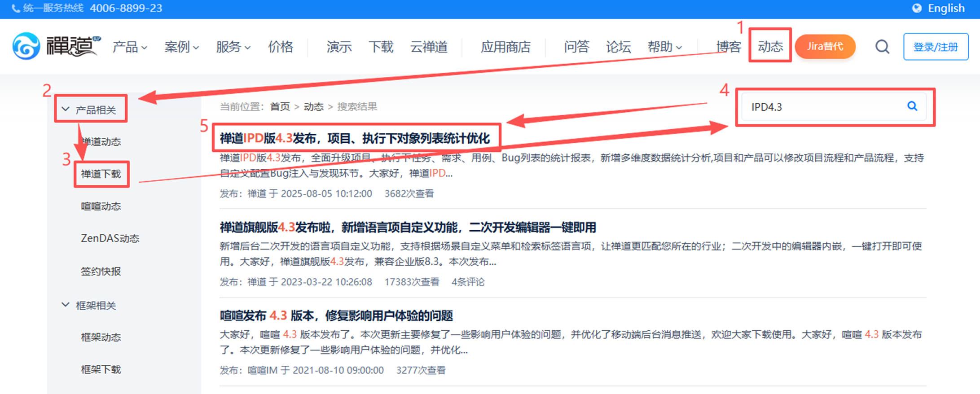Switch site language to English
980x394 pixels.
(x=946, y=8)
